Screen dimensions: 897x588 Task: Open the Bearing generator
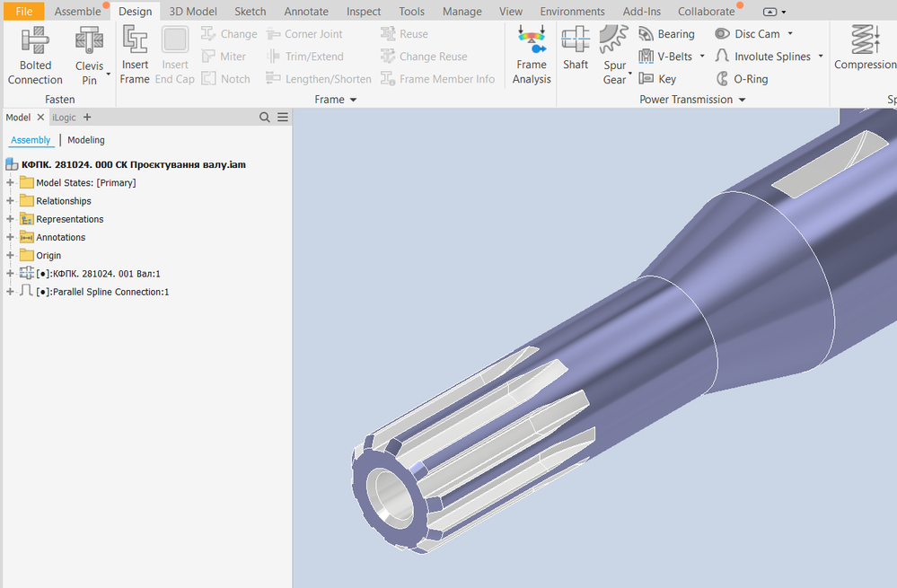[x=666, y=34]
